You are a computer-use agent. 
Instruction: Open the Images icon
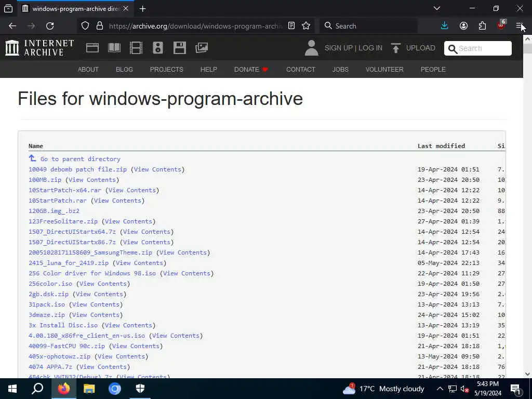pos(202,48)
